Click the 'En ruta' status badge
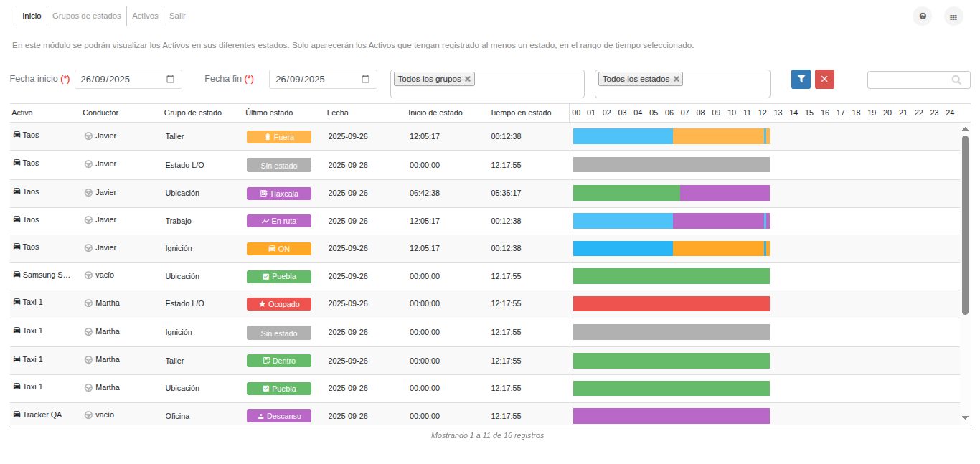This screenshot has width=980, height=464. click(x=279, y=221)
